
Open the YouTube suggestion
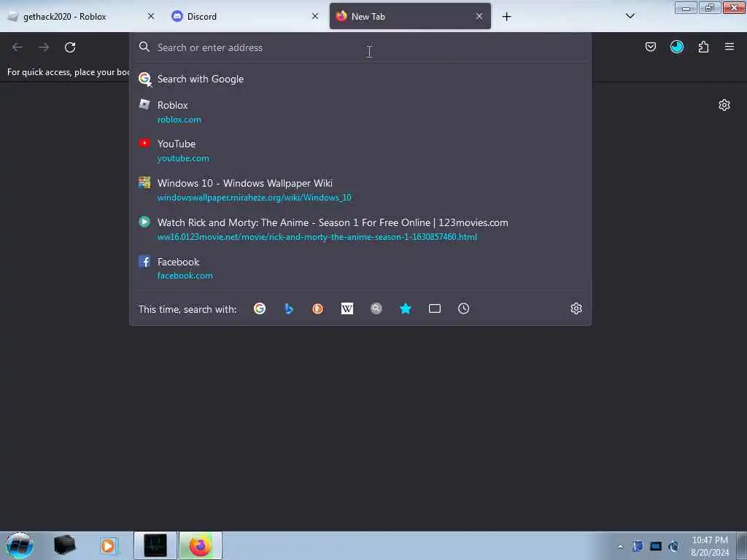[360, 150]
